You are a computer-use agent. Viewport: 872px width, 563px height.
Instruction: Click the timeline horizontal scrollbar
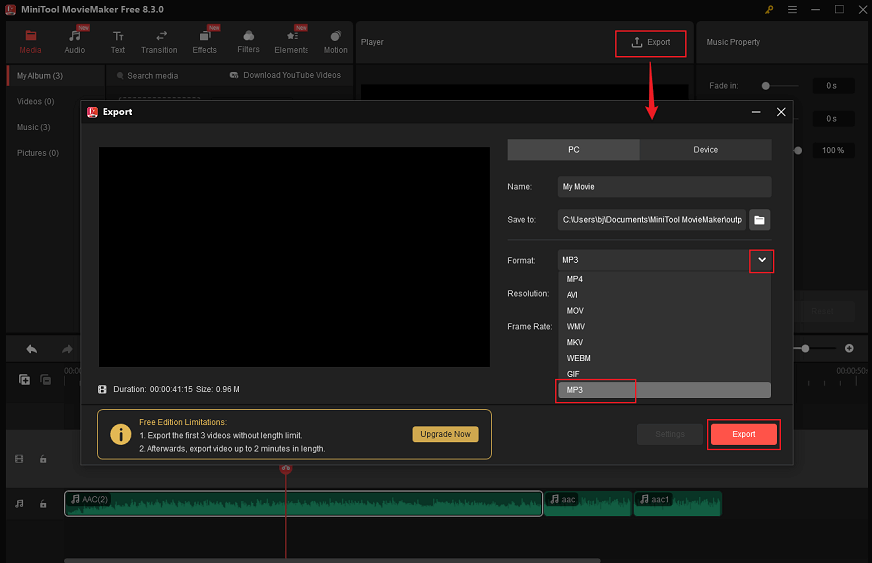point(332,560)
